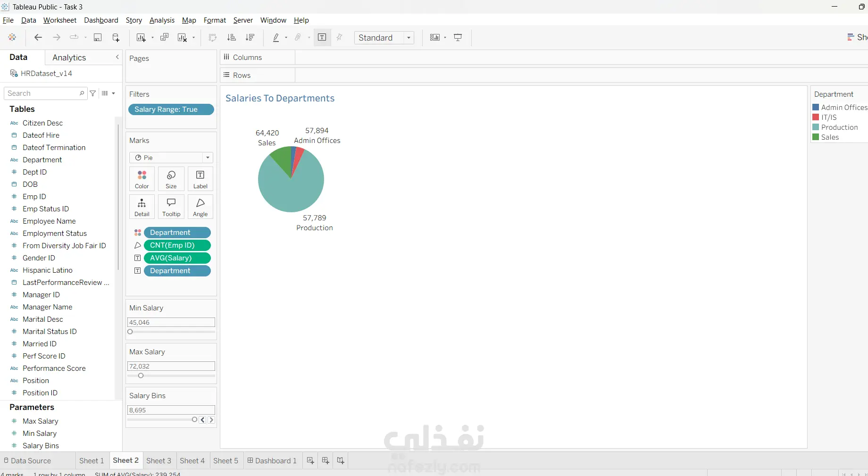Click the Duplicate sheet toolbar icon
Viewport: 868px width, 476px height.
point(164,37)
